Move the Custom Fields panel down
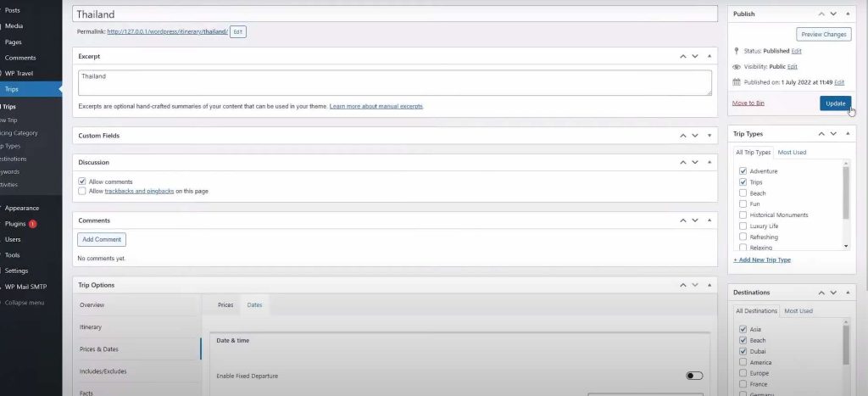This screenshot has height=396, width=868. point(695,136)
